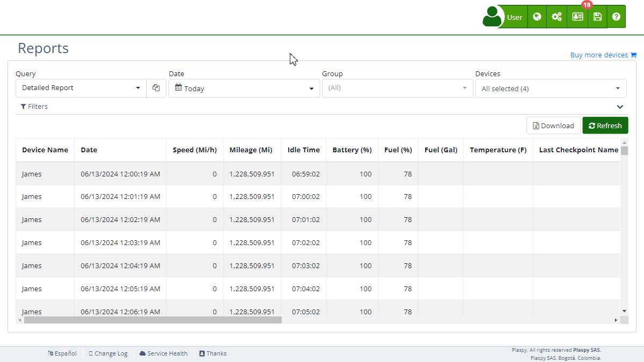
Task: Click the globe icon in top toolbar
Action: coord(537,17)
